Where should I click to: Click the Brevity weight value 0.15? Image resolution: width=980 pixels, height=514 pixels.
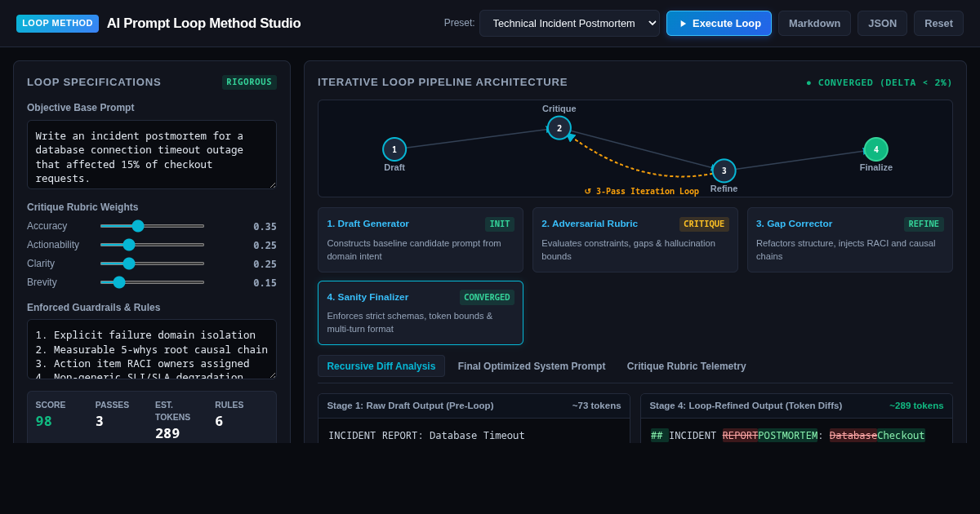point(265,283)
